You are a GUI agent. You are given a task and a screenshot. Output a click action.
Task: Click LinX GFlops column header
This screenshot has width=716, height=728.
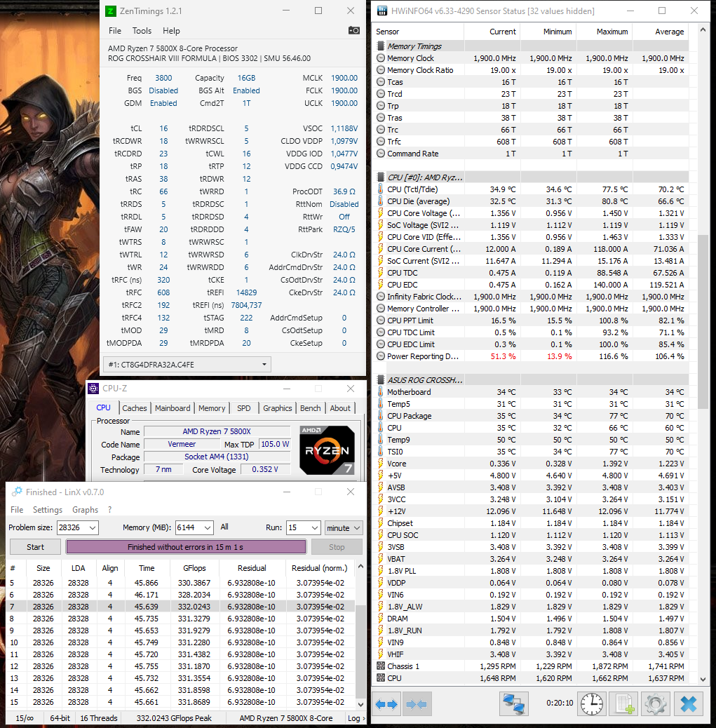[x=194, y=568]
